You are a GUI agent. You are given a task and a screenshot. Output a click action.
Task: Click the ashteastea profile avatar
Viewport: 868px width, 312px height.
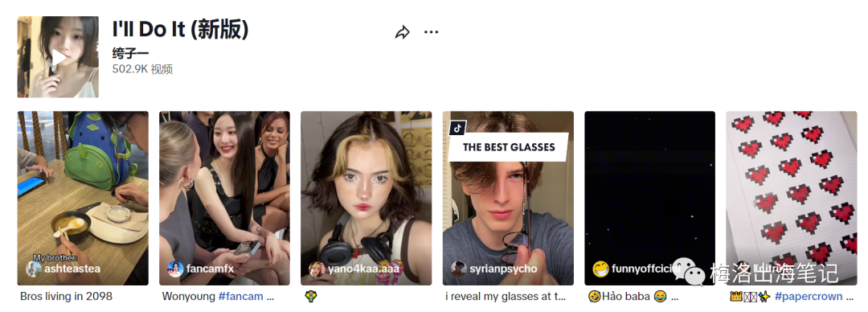(34, 269)
